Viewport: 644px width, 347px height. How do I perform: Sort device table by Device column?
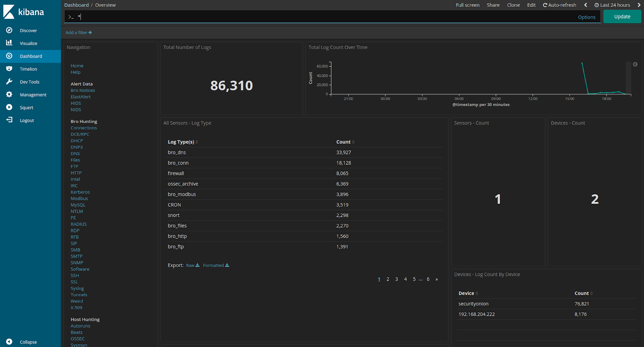468,293
